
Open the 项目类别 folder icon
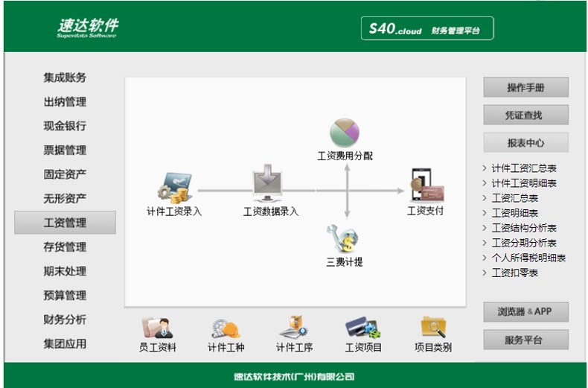click(x=433, y=327)
